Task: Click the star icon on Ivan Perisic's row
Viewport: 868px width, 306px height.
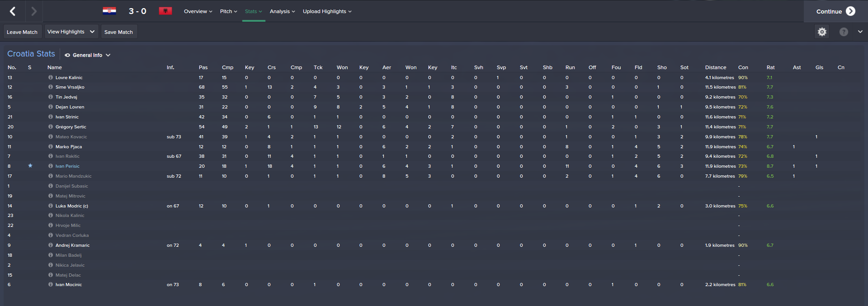Action: [x=30, y=166]
